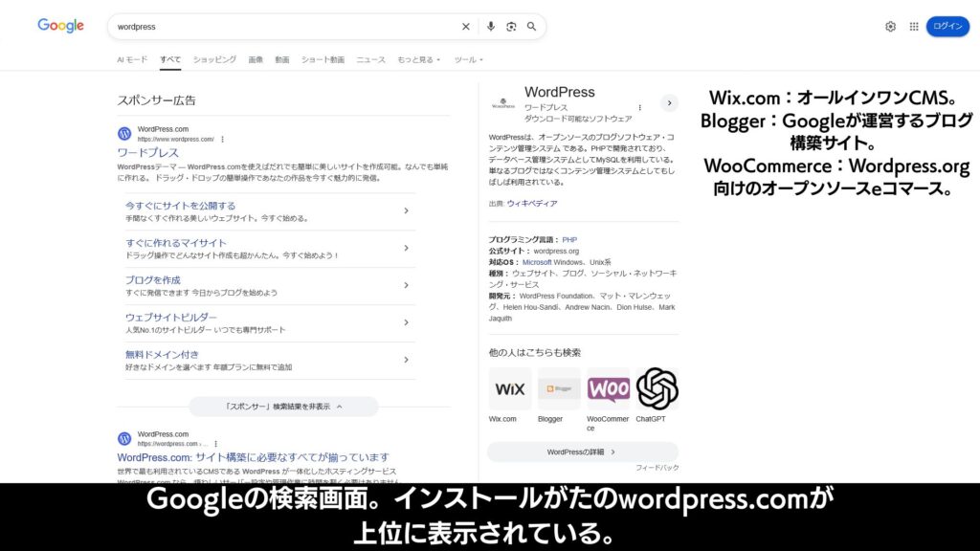Open Google Lens image search icon

tap(511, 27)
